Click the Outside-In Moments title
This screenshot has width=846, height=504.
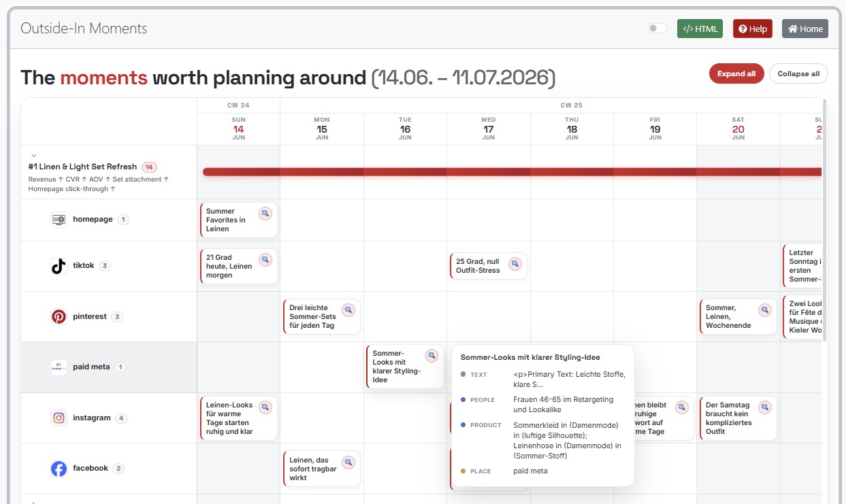coord(84,29)
